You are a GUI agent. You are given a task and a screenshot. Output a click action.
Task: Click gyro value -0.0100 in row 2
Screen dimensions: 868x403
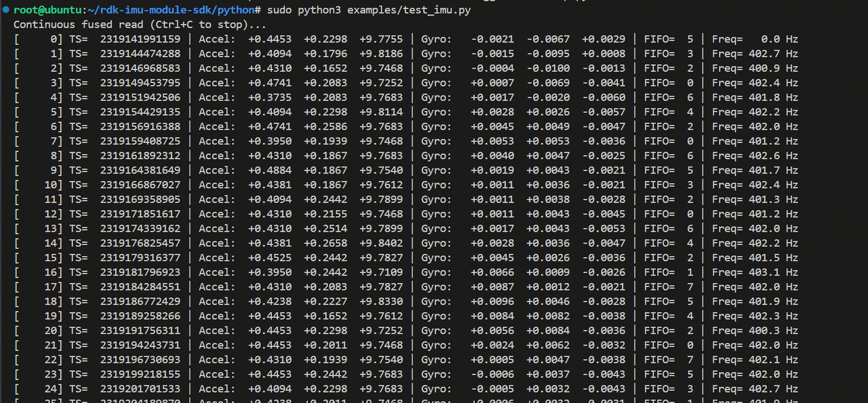[548, 68]
